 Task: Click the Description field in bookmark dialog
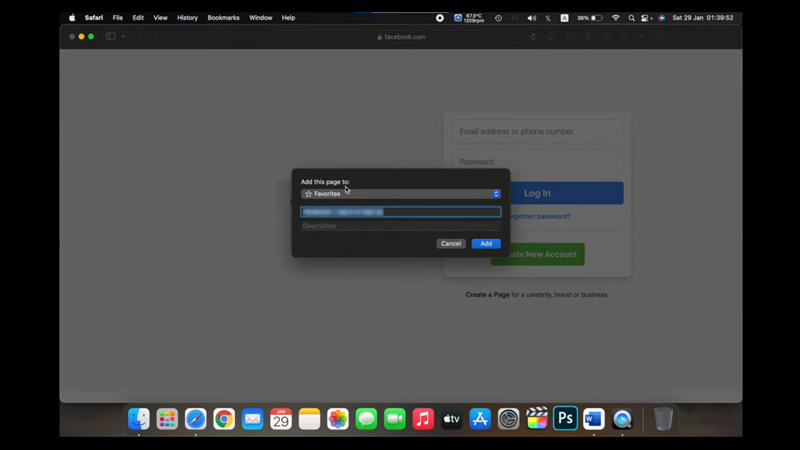click(x=401, y=226)
